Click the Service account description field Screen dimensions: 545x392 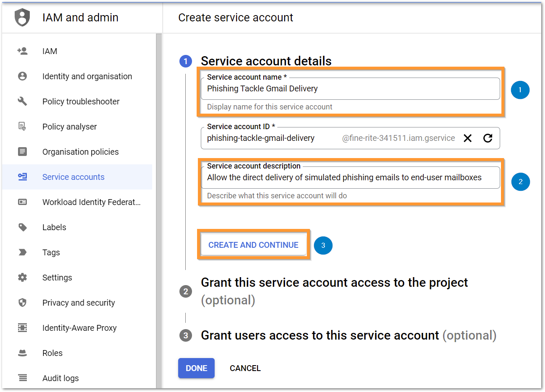pos(350,177)
